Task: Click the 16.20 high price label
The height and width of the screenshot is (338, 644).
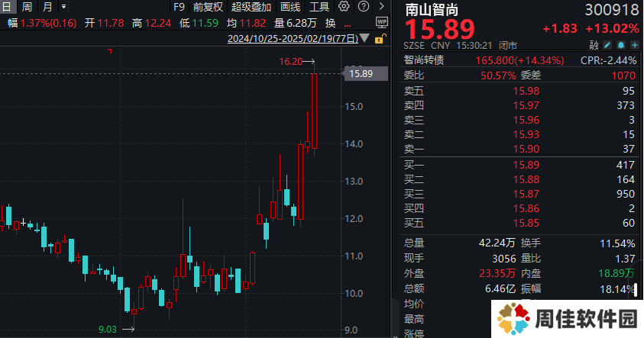Action: click(x=291, y=62)
